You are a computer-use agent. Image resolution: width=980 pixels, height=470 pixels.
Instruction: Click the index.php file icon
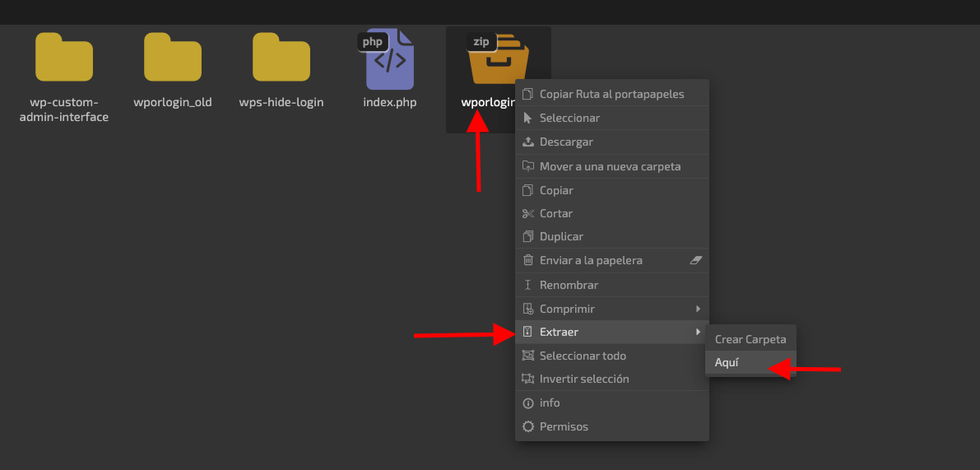388,58
